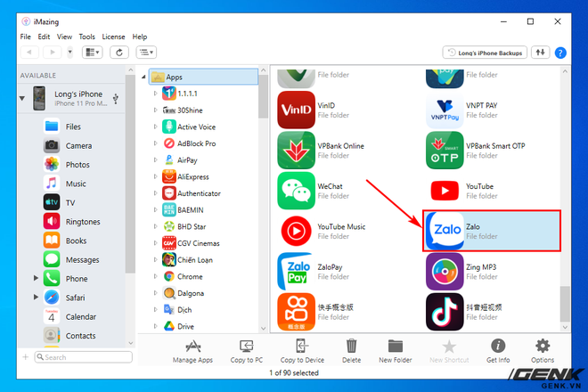Image resolution: width=588 pixels, height=392 pixels.
Task: Open Calendar in the sidebar
Action: [80, 317]
